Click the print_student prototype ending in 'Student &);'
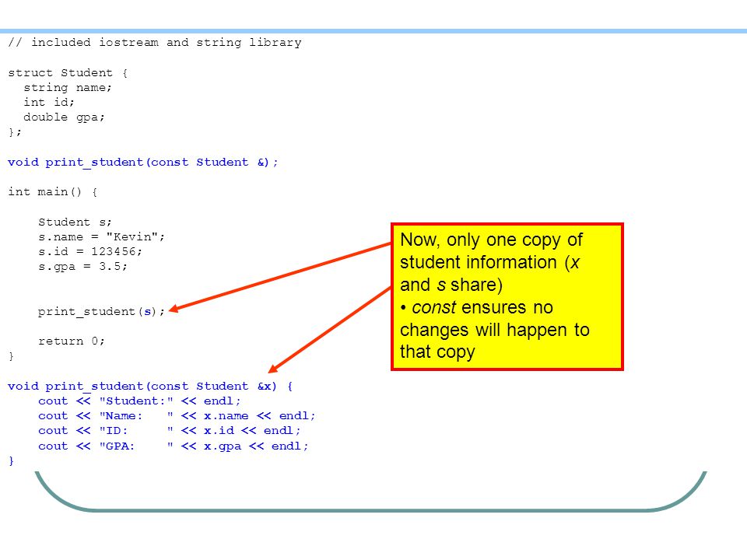This screenshot has height=560, width=747. click(x=143, y=163)
